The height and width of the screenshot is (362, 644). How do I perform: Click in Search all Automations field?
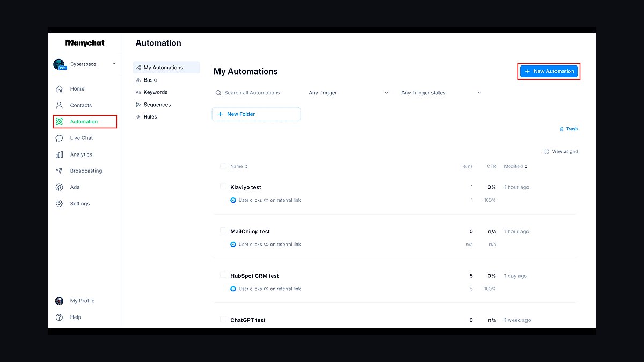pos(257,93)
